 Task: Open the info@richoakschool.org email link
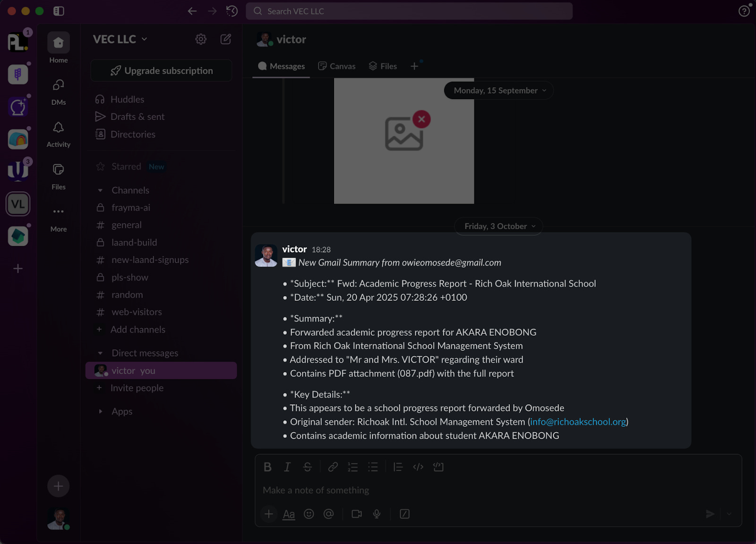tap(578, 422)
